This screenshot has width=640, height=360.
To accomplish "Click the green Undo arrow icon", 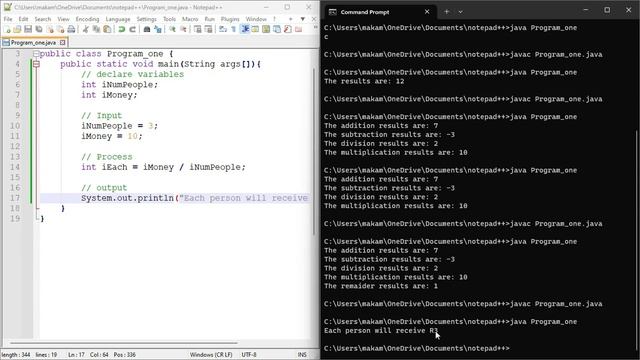I will 121,29.
